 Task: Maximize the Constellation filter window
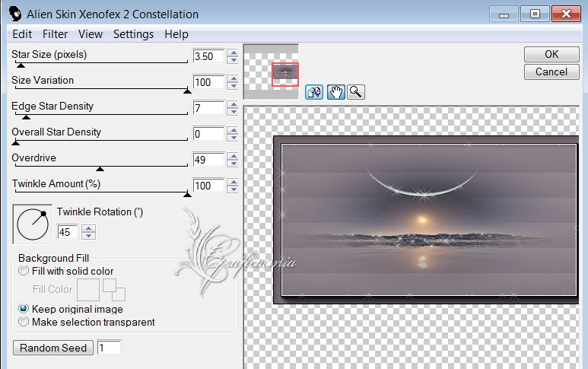535,14
